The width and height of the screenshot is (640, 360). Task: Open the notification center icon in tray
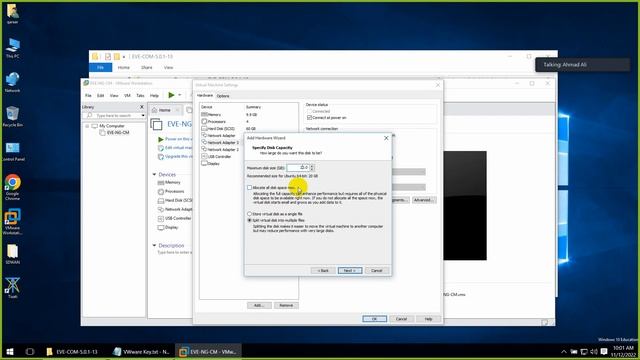click(604, 351)
